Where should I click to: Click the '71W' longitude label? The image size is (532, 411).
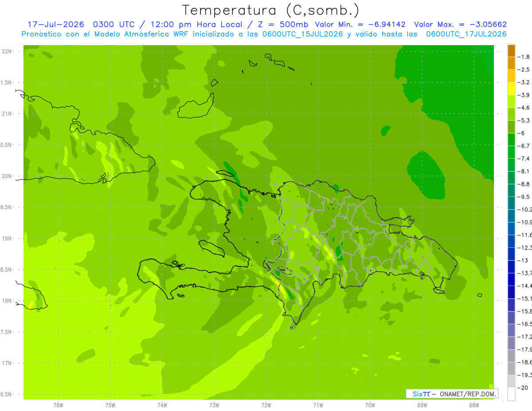(318, 405)
